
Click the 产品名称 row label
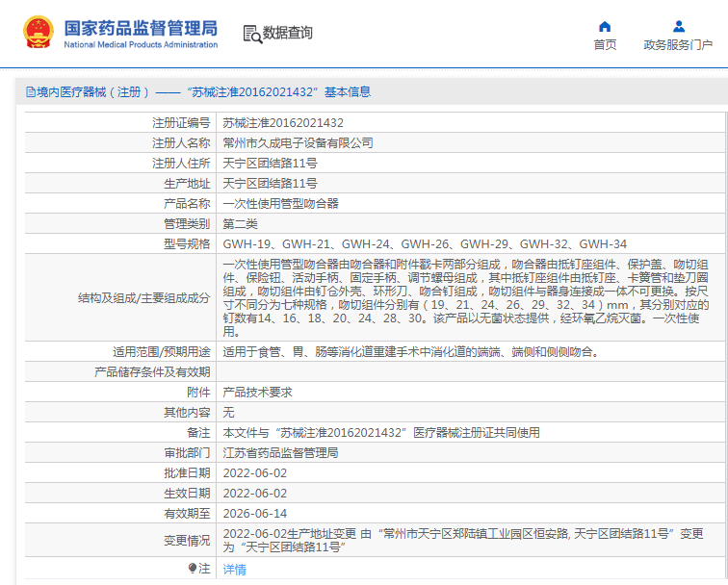click(x=187, y=204)
